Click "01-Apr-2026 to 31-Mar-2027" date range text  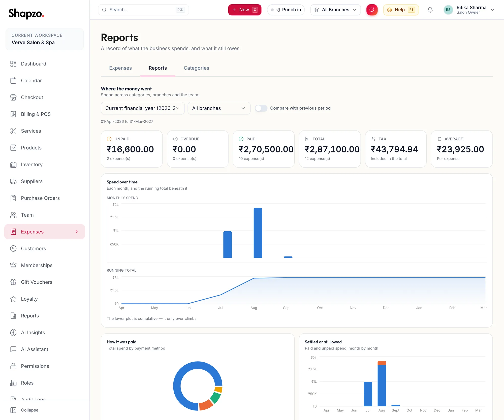(x=127, y=121)
